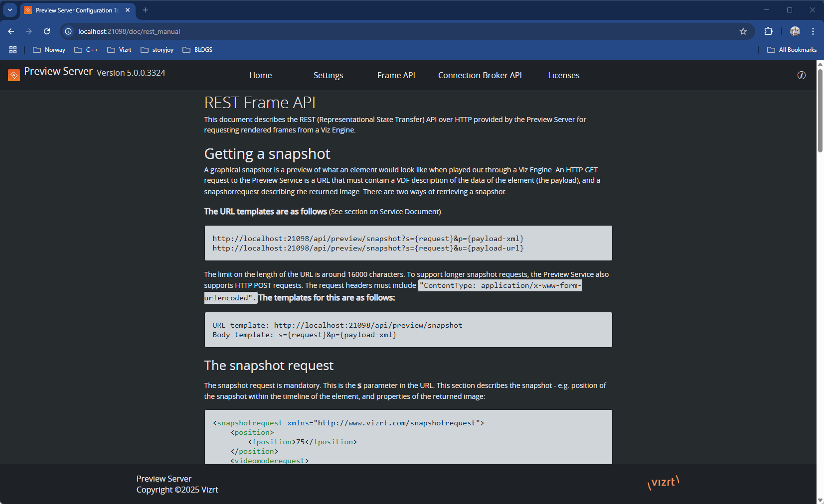Reload the page with the refresh icon
The width and height of the screenshot is (824, 504).
tap(47, 31)
